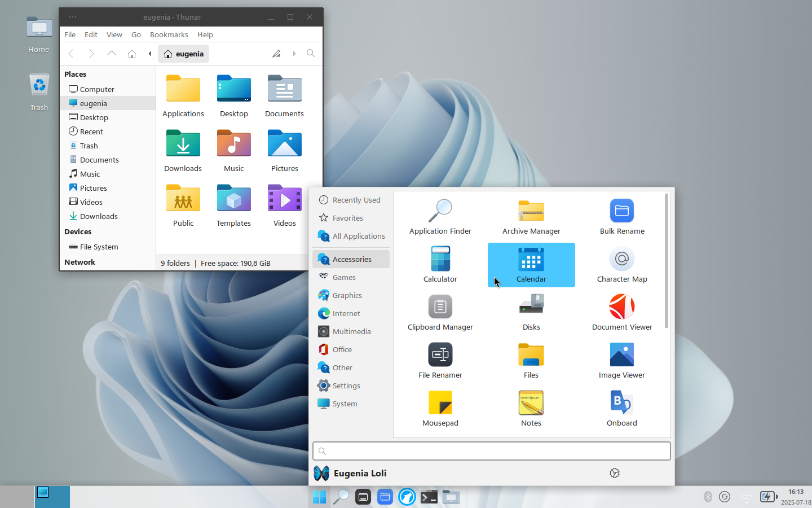Launch the Notes app
The height and width of the screenshot is (508, 812).
point(531,409)
